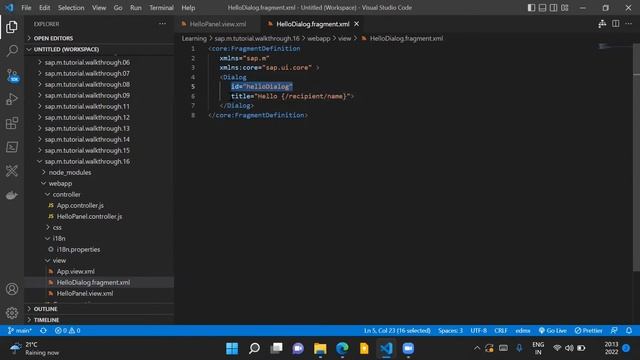Click the main branch indicator in status bar
Screen dimensions: 640x360
[20, 331]
